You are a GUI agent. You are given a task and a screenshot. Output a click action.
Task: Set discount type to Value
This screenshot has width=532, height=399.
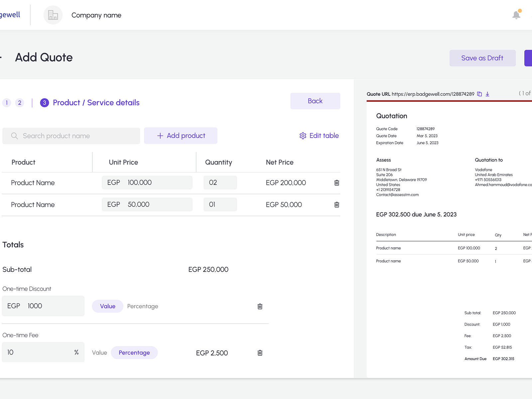(x=107, y=306)
